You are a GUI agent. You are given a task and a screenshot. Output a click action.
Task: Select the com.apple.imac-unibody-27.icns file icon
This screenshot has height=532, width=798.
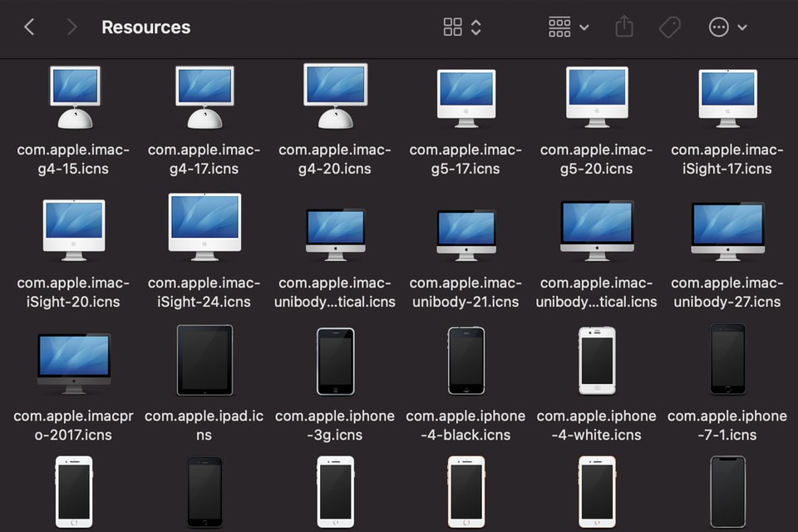coord(727,228)
